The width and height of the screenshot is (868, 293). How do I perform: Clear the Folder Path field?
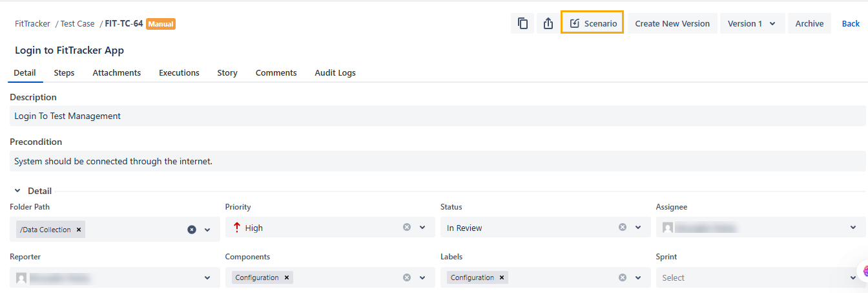(x=192, y=230)
